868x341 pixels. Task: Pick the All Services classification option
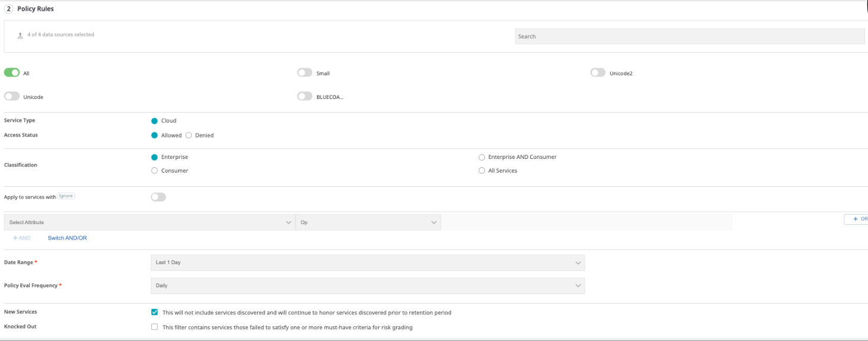click(482, 171)
